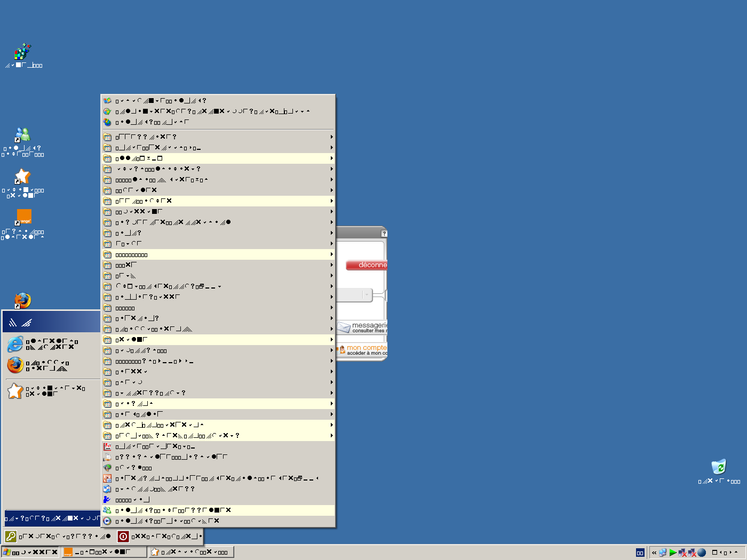Click the help question mark on Orange widget
This screenshot has width=747, height=560.
tap(384, 234)
